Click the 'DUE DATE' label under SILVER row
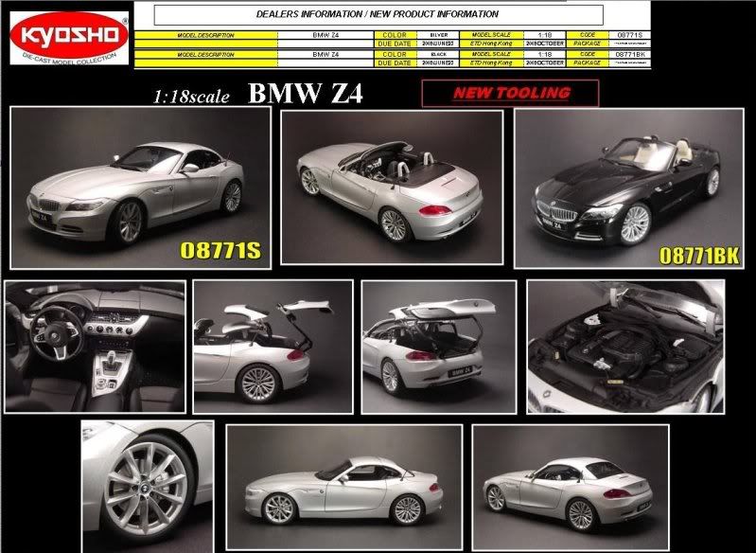 (395, 44)
